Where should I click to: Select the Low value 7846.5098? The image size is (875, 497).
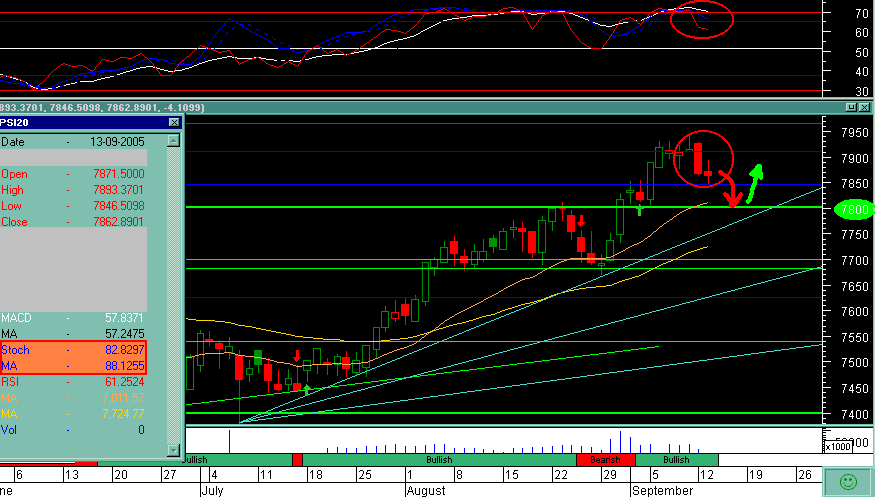(119, 206)
